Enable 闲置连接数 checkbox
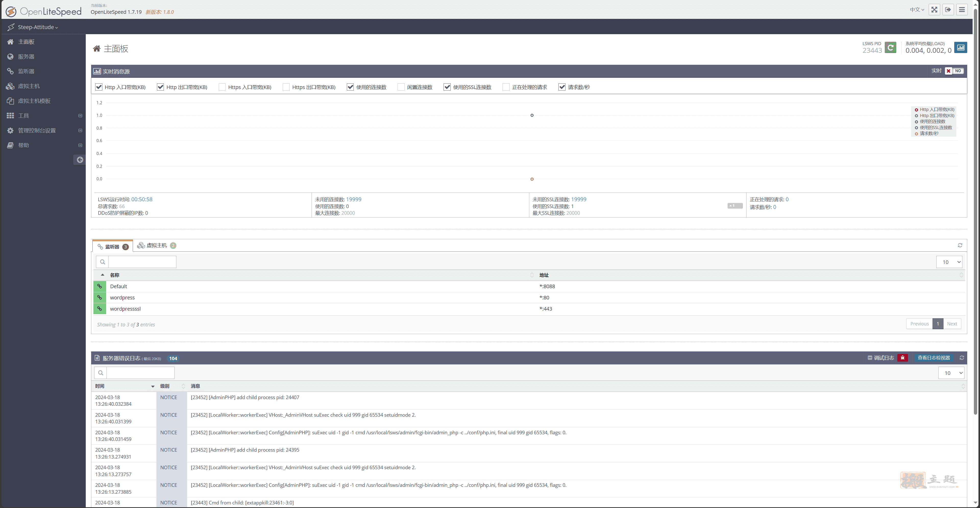980x508 pixels. (x=401, y=87)
